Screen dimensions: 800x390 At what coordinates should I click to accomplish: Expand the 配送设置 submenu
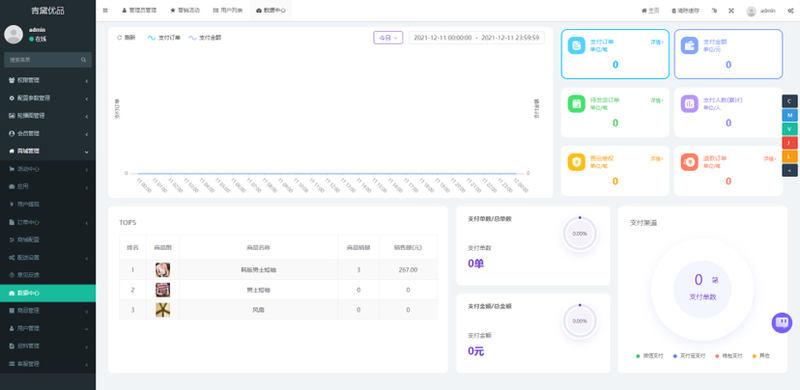coord(48,258)
